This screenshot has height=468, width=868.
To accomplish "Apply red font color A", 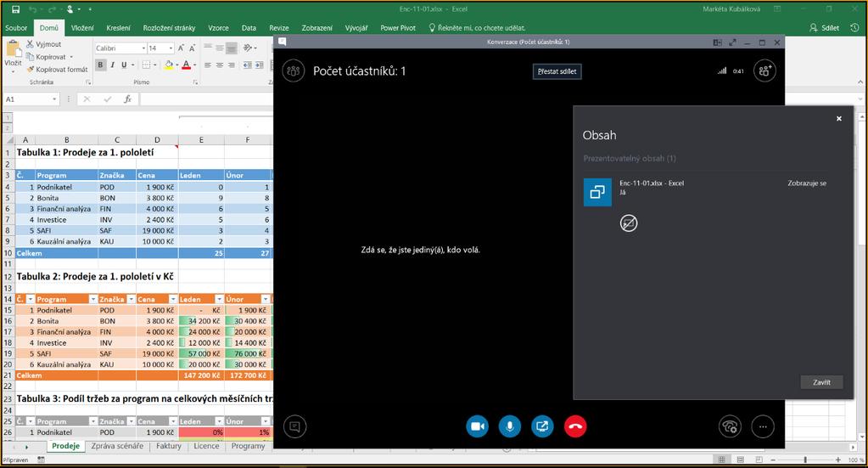I will (x=186, y=65).
